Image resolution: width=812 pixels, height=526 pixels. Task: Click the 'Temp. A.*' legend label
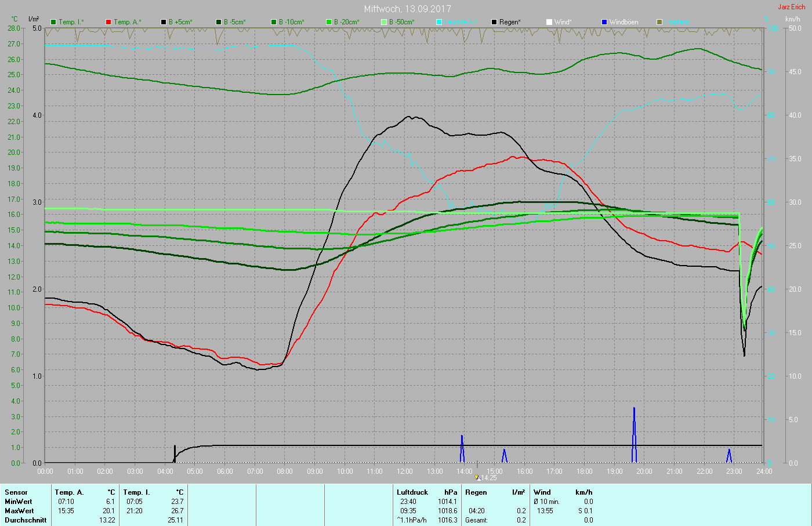tap(127, 22)
